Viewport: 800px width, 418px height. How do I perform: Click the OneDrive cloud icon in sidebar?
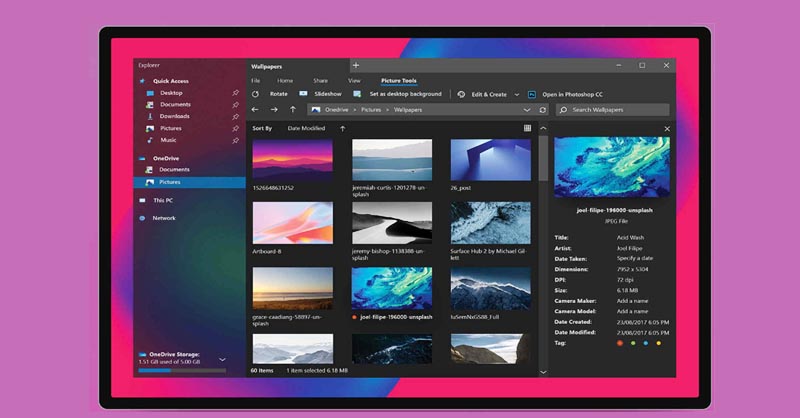[142, 159]
